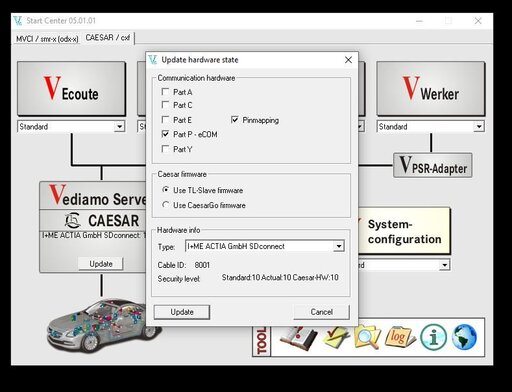This screenshot has height=392, width=512.
Task: Close the Update hardware state dialog
Action: tap(348, 60)
